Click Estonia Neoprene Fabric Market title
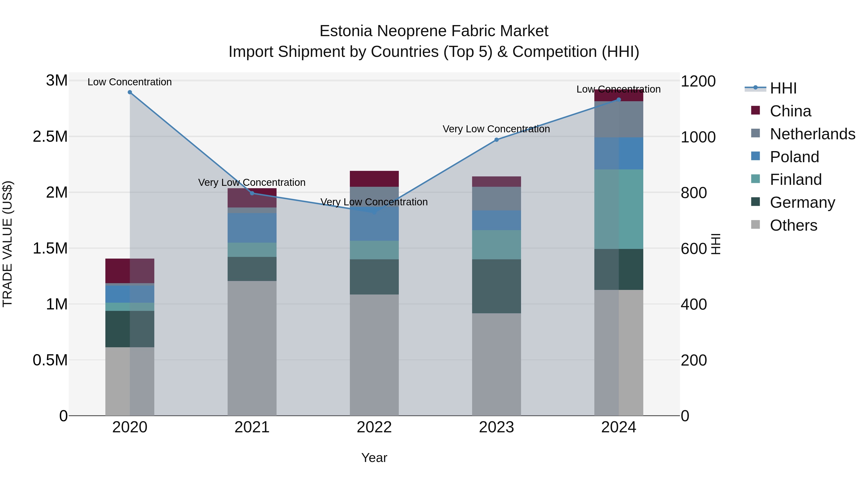Screen dimensions: 868x488 (434, 31)
